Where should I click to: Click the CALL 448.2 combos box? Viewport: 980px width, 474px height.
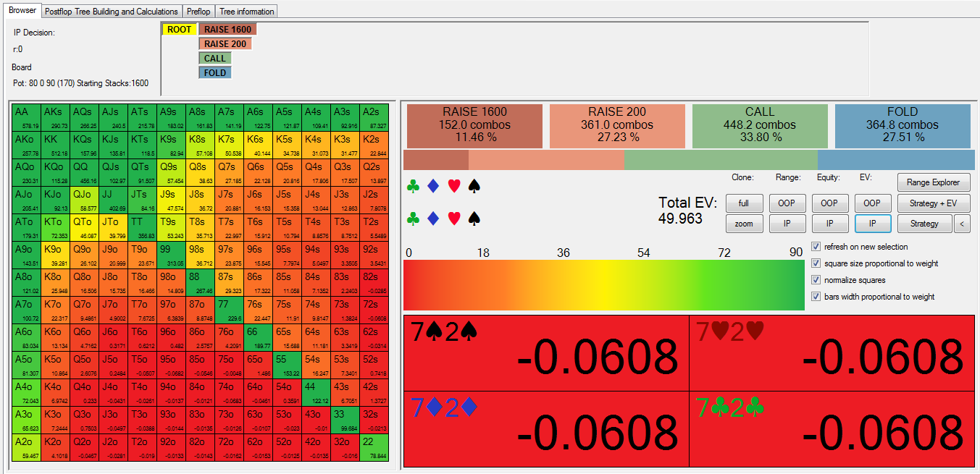tap(760, 124)
